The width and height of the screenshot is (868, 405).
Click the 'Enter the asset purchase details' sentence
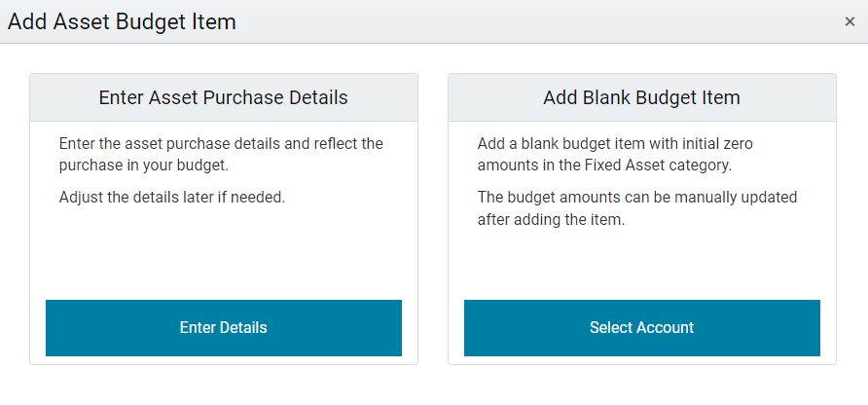pos(221,155)
